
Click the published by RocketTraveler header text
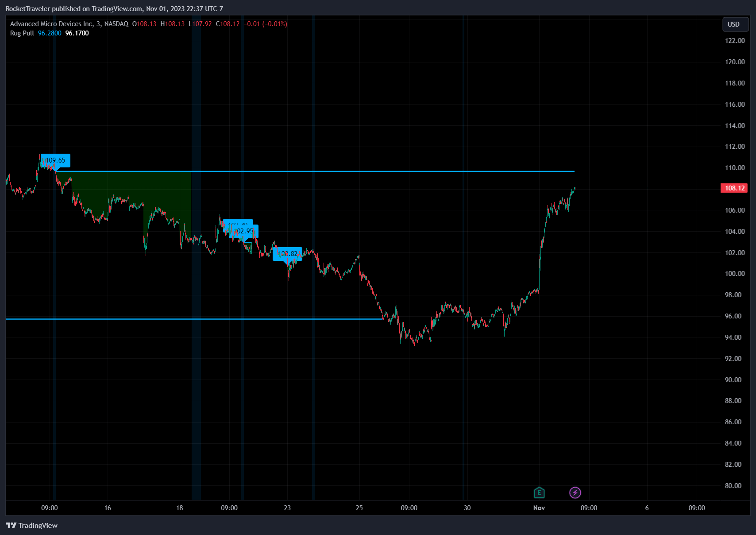[x=114, y=9]
